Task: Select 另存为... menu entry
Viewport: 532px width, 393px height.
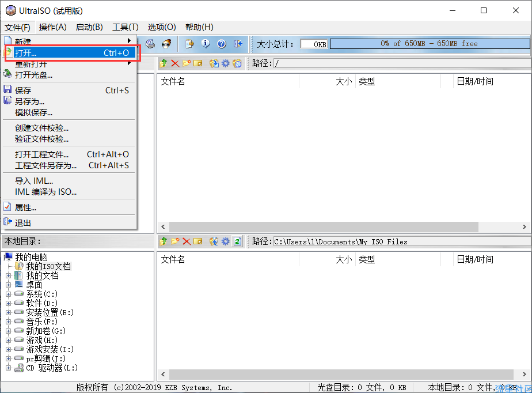Action: click(x=70, y=101)
